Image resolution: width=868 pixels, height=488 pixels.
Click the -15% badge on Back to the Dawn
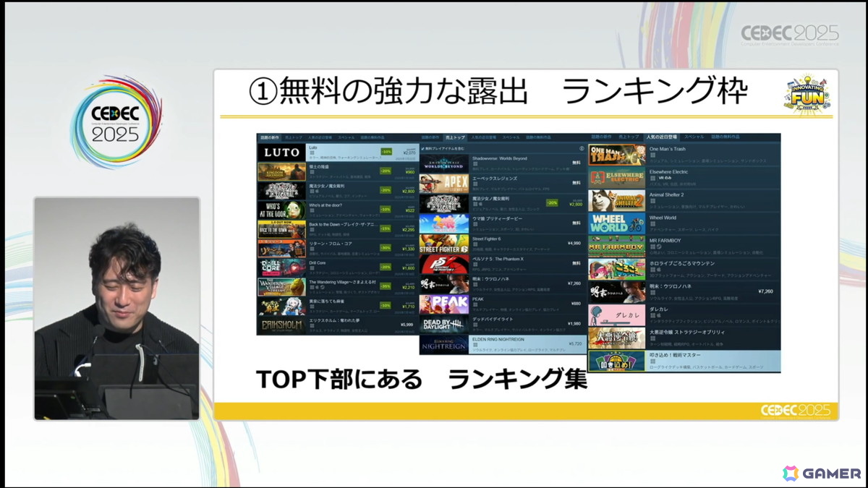(386, 229)
